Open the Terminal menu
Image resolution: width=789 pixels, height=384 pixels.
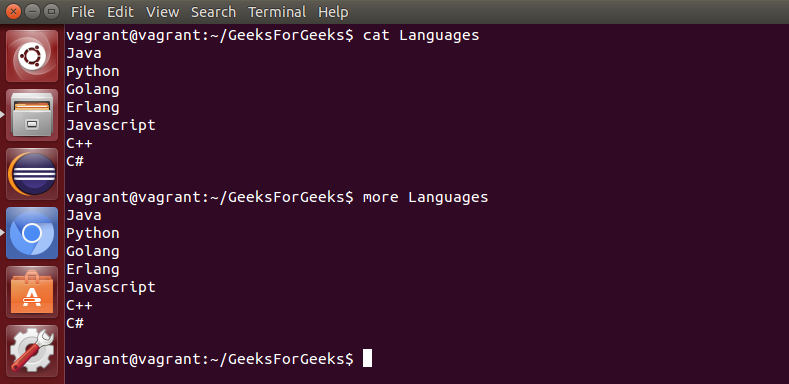click(x=277, y=12)
